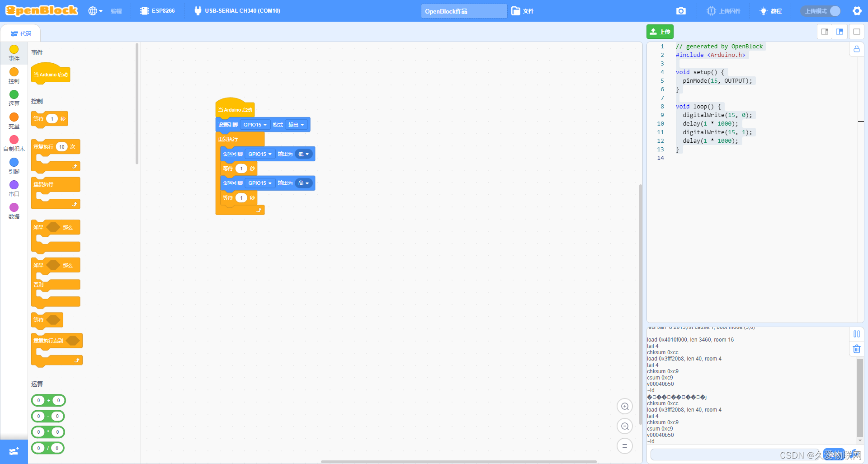Select the 数据 data block category

(14, 211)
